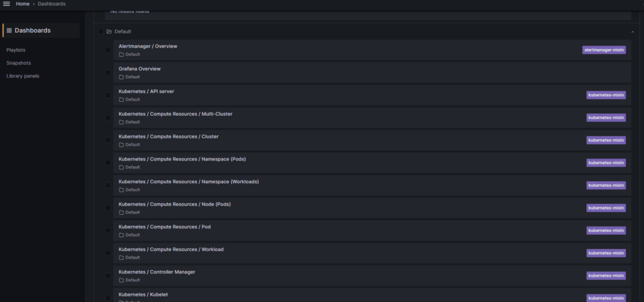The image size is (644, 302).
Task: Open Snapshots from the sidebar
Action: [18, 63]
